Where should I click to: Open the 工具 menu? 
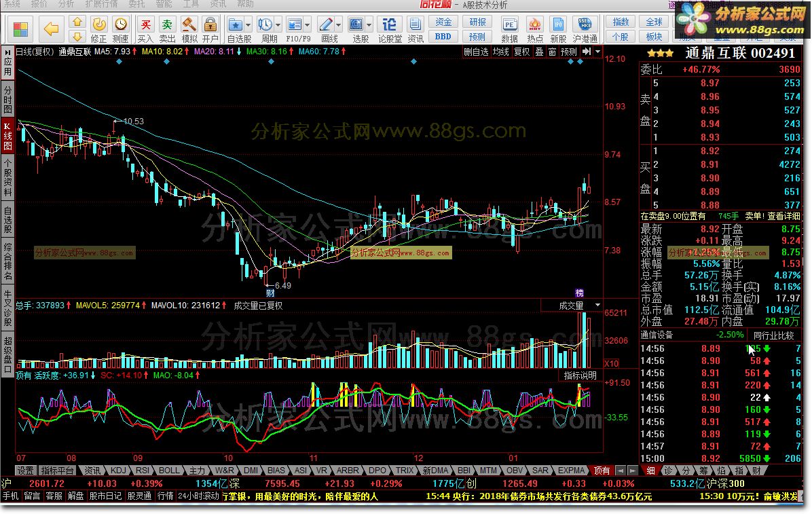tap(191, 4)
